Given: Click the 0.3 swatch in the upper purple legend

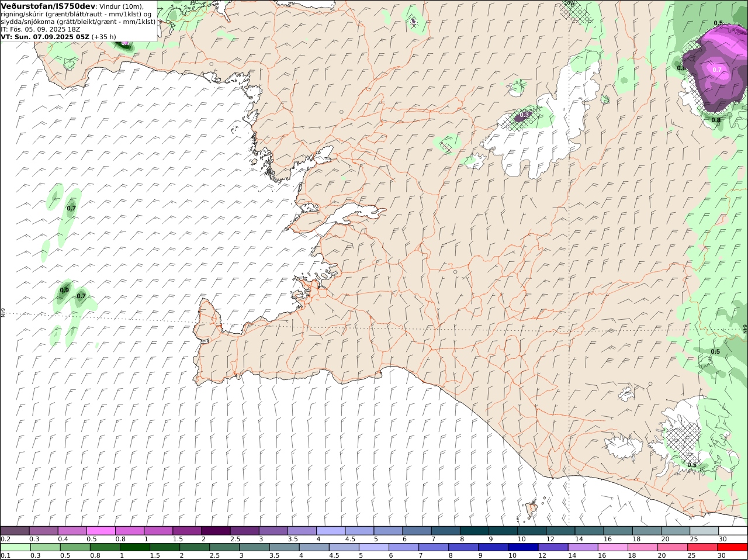Looking at the screenshot, I should coord(43,531).
